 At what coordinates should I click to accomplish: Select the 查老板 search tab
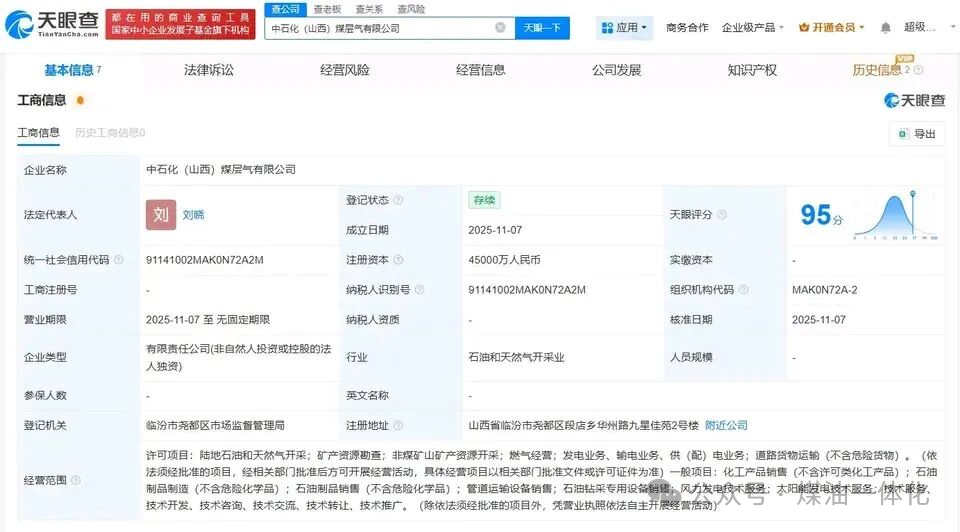pos(327,9)
